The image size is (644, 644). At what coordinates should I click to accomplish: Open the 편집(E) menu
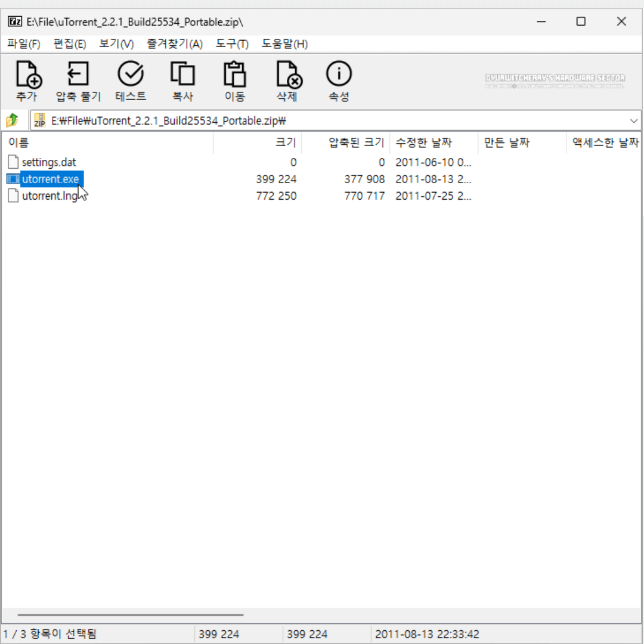coord(70,44)
